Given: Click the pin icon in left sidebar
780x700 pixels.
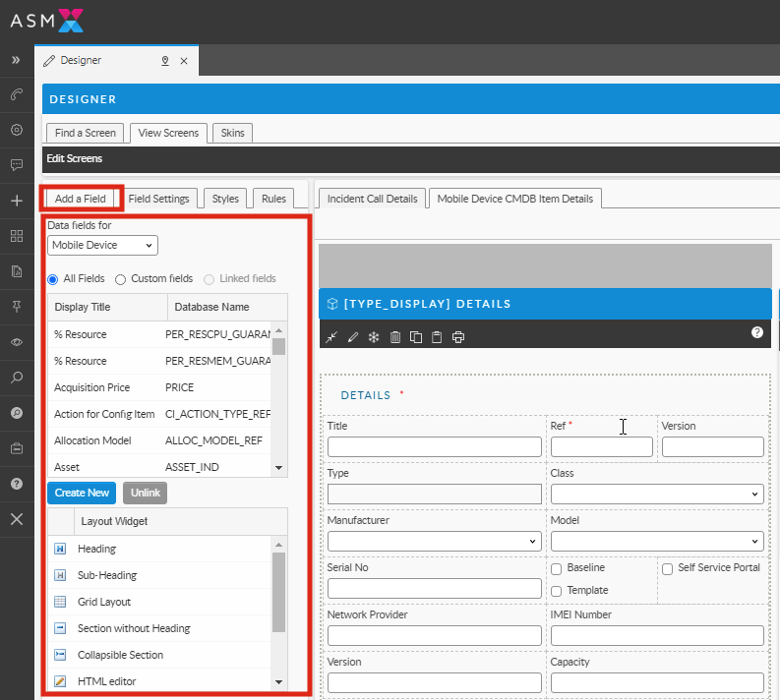Looking at the screenshot, I should (17, 306).
